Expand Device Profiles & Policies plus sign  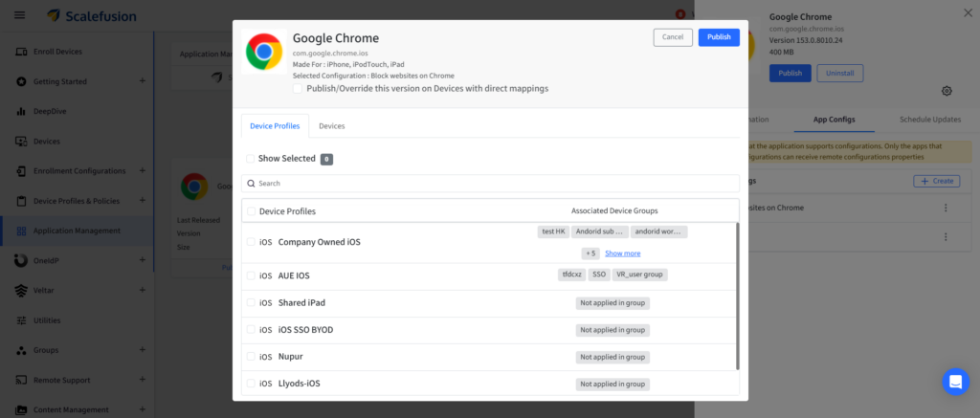pos(142,201)
